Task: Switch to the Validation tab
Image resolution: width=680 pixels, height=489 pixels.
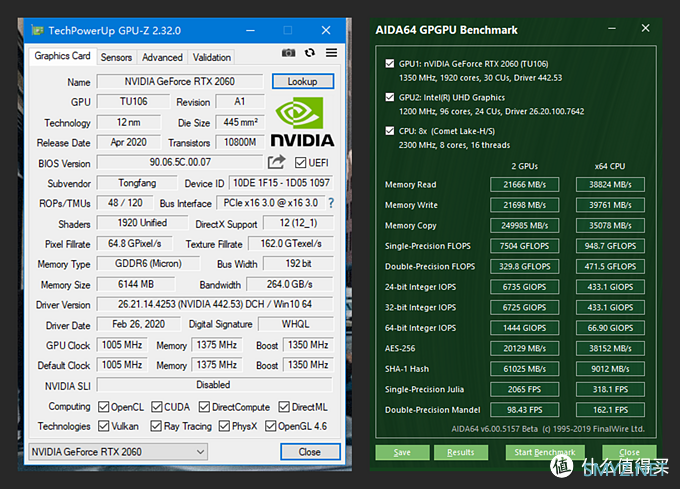Action: pos(212,57)
